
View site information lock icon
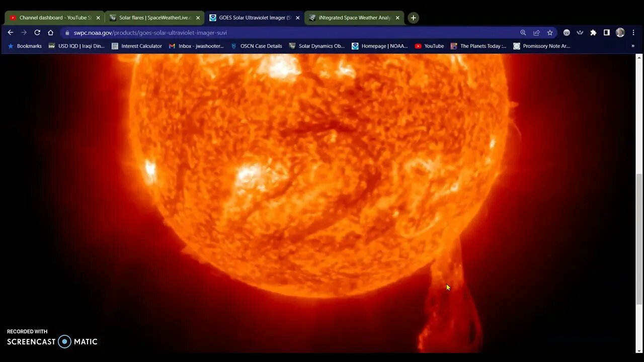(x=67, y=33)
